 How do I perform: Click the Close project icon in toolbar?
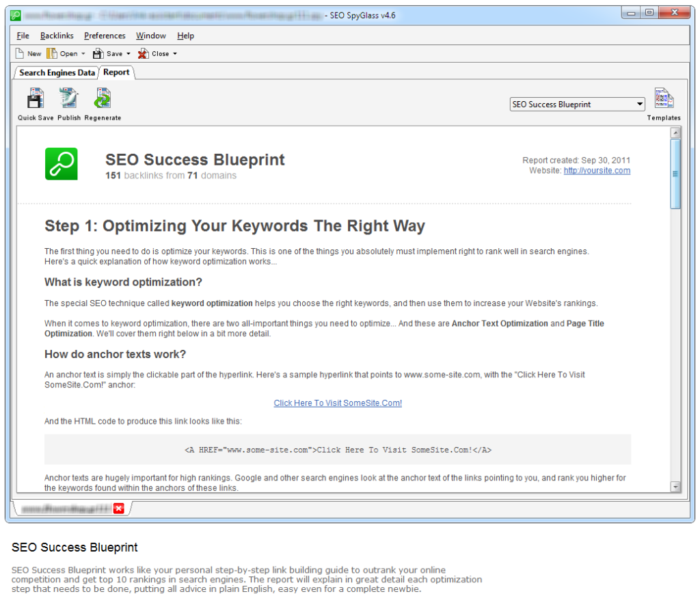(143, 53)
